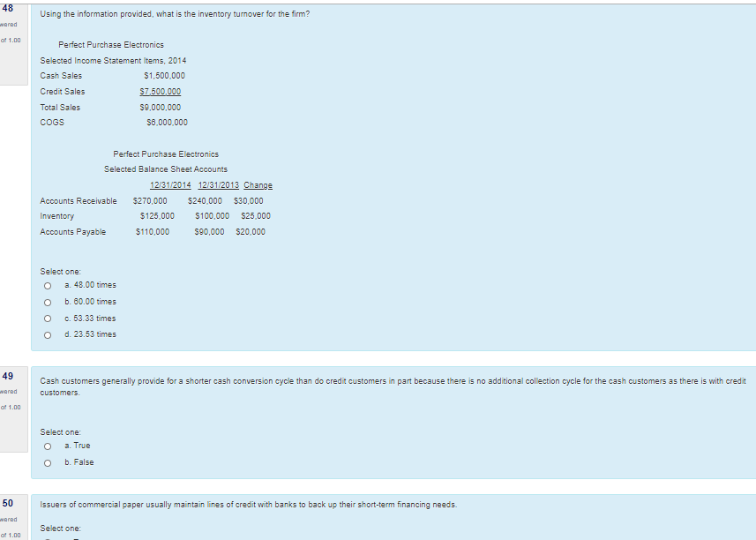Select True for question 49
756x540 pixels.
pos(49,446)
